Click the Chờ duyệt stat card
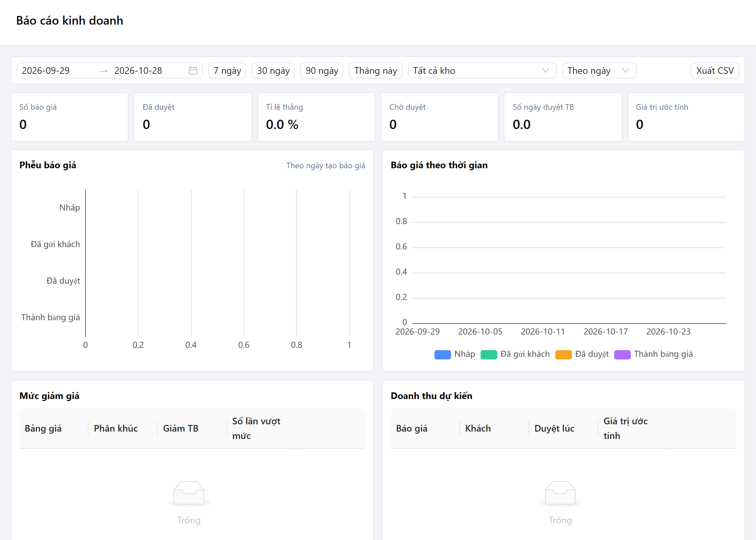The width and height of the screenshot is (756, 540). 439,117
